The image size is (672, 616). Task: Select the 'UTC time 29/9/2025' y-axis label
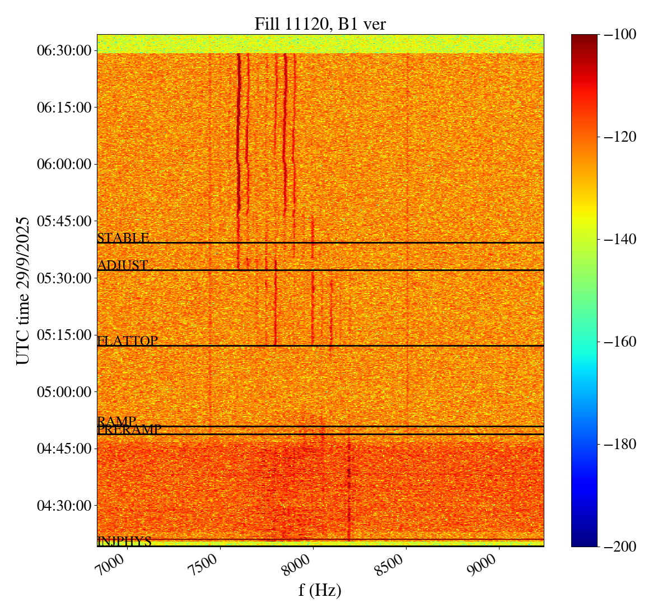click(23, 290)
